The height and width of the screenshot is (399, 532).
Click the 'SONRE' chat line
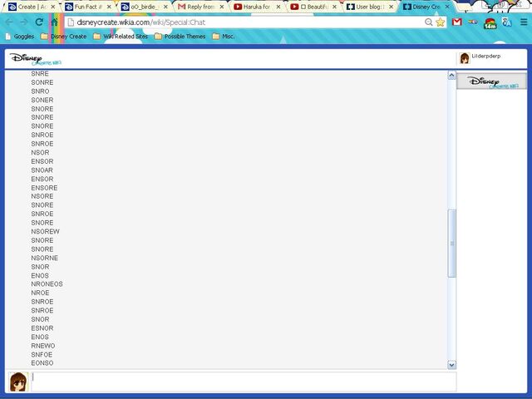42,82
